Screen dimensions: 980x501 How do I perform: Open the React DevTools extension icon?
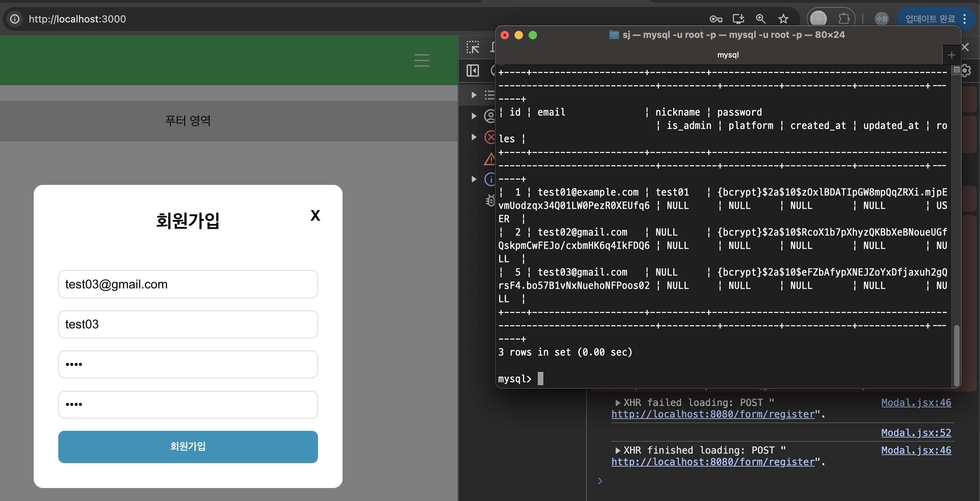coord(819,19)
